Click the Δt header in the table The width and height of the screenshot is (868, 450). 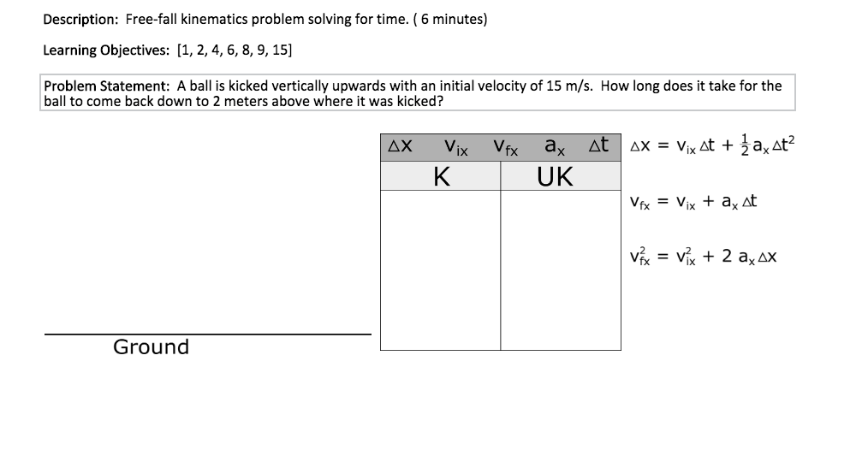click(597, 146)
